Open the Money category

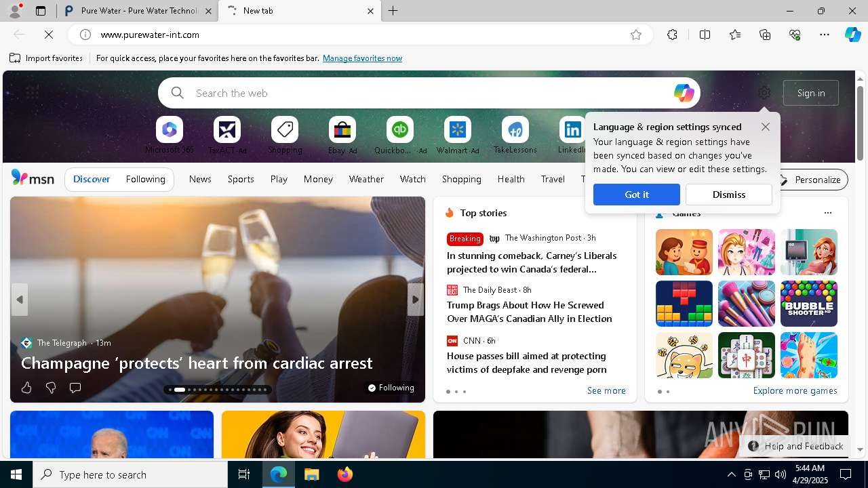(x=318, y=179)
